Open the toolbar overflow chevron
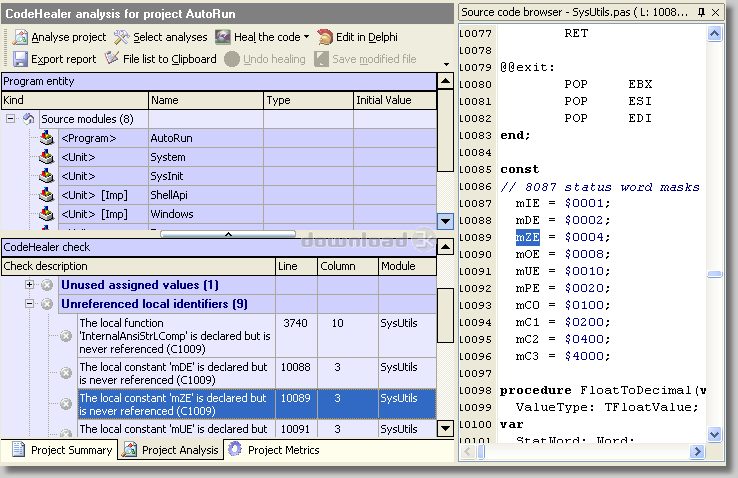 pyautogui.click(x=446, y=64)
